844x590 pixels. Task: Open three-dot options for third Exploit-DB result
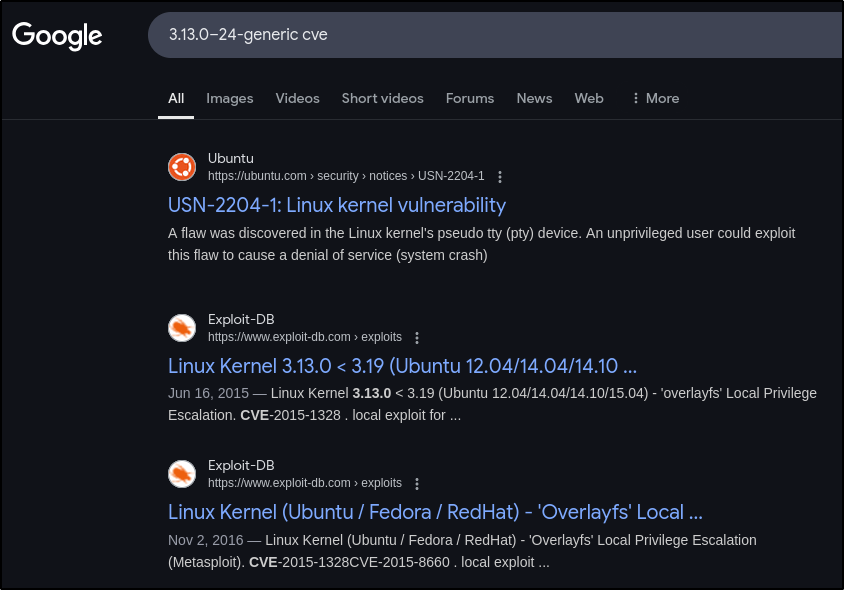[417, 483]
